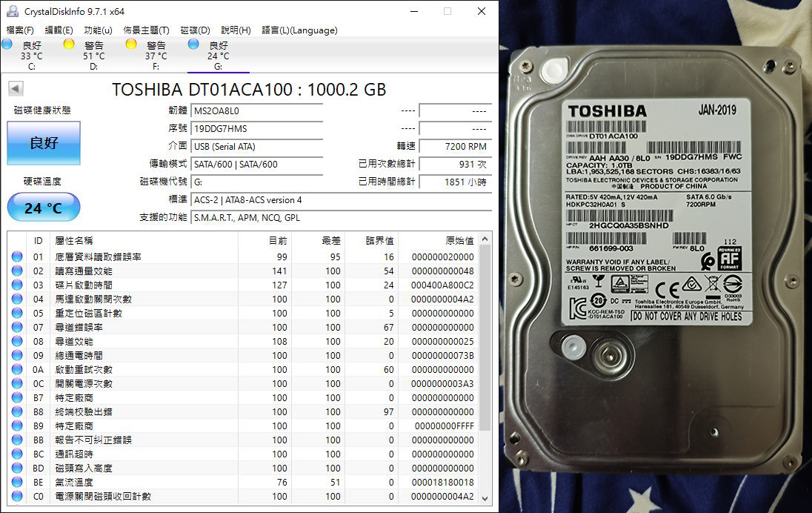Image resolution: width=812 pixels, height=513 pixels.
Task: Select the 總通電時間 row
Action: tap(244, 356)
